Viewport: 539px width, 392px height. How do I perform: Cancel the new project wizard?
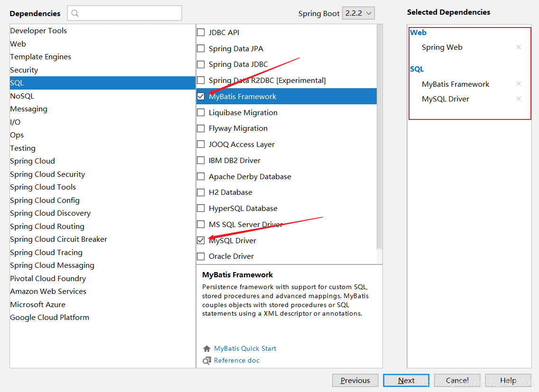[457, 380]
